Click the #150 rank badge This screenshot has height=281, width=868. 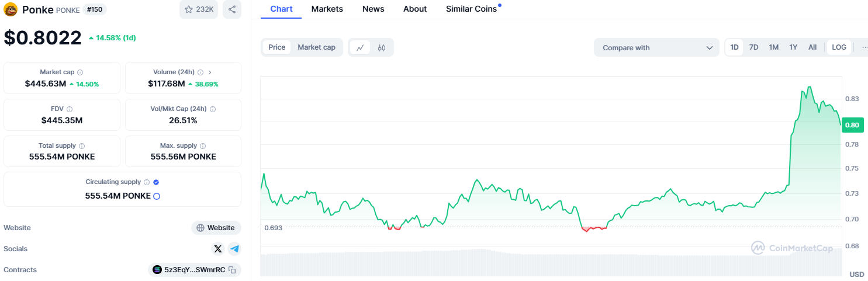tap(94, 9)
